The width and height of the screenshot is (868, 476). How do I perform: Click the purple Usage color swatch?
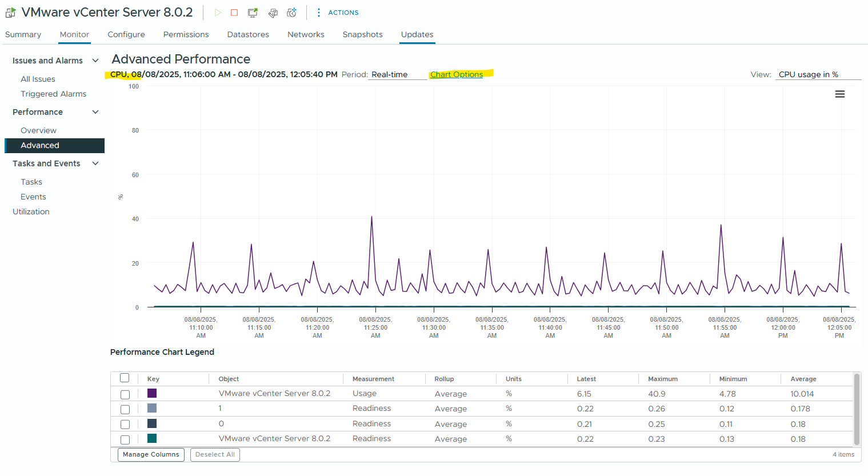pos(152,393)
